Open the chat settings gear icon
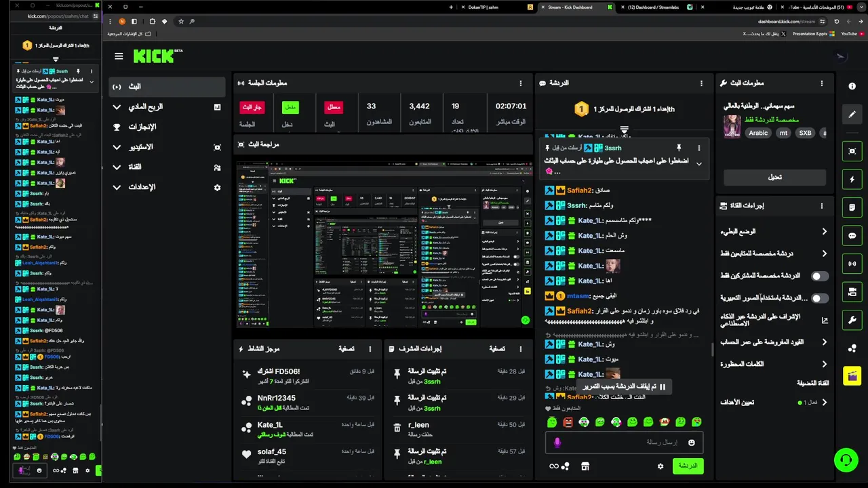 tap(660, 466)
